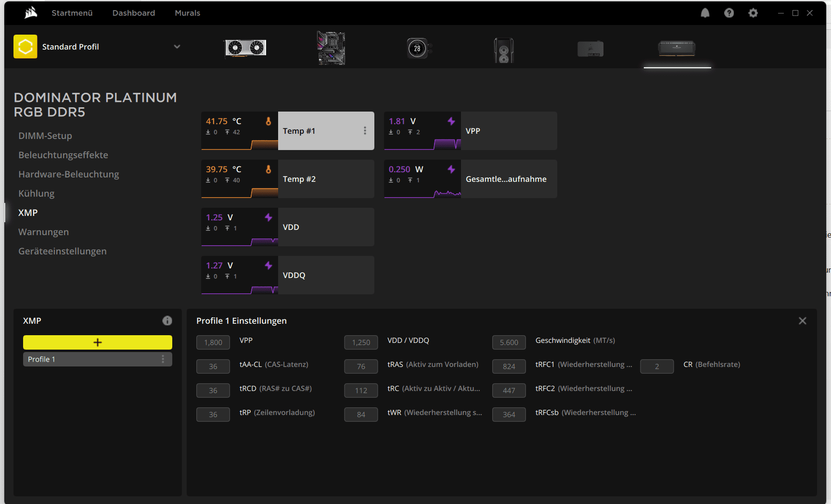Select the VPP sensor tile
This screenshot has height=504, width=831.
coord(471,131)
